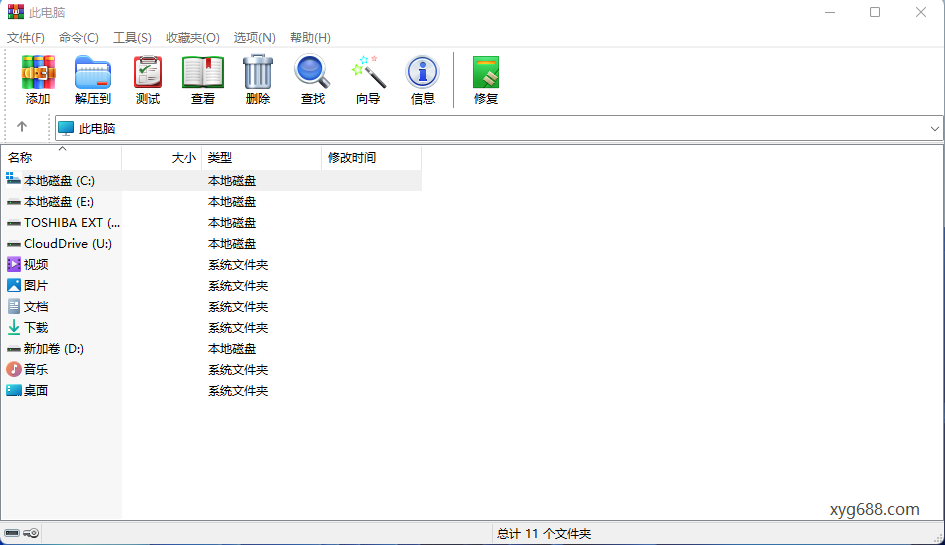Click the 本地磁盘 type cell of 新加卷 (D:)
The width and height of the screenshot is (945, 545).
(232, 349)
